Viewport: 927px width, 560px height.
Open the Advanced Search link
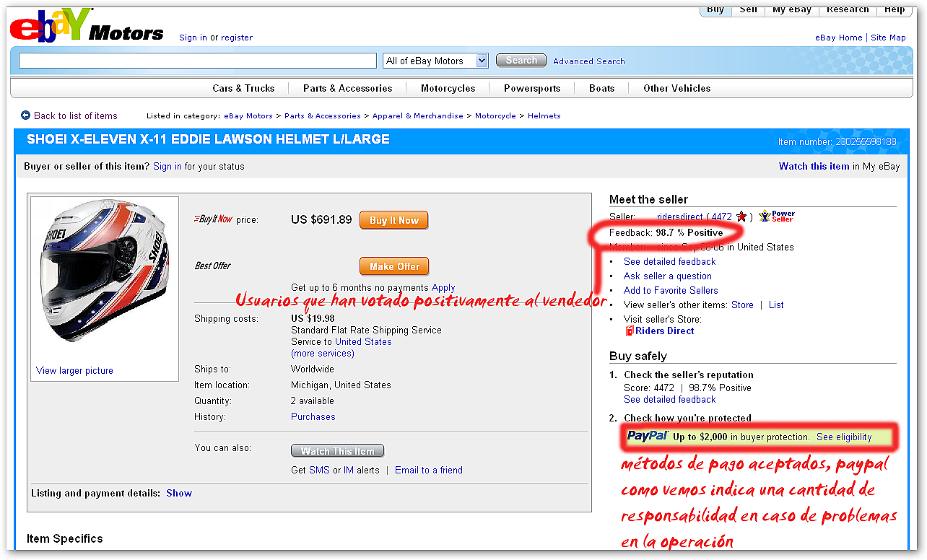click(x=589, y=61)
